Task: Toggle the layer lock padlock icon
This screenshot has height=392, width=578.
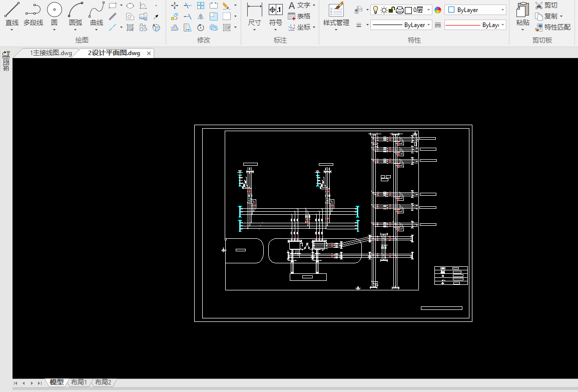Action: [x=392, y=10]
